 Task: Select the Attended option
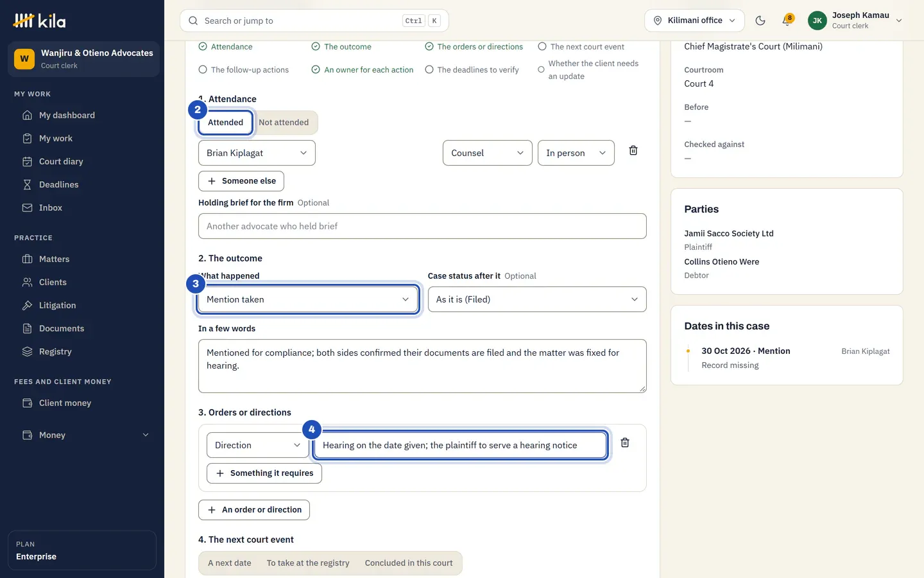tap(225, 123)
